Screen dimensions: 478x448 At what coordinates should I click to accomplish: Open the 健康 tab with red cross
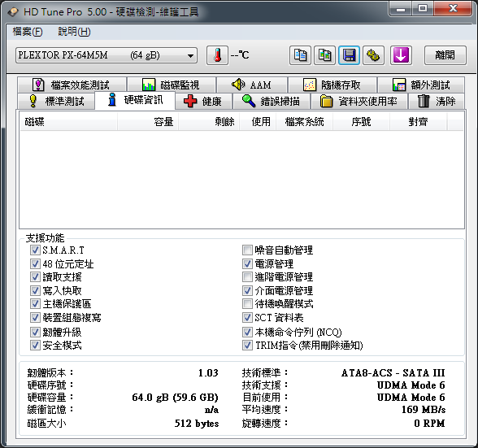click(203, 102)
